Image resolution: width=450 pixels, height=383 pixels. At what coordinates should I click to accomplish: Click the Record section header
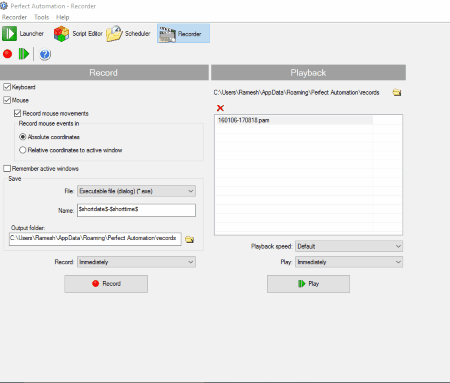[104, 73]
